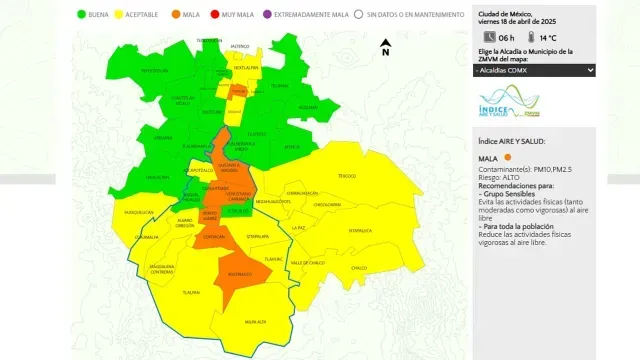Click the Índice AIRE Y SALUD heading
640x360 pixels.
[x=511, y=141]
